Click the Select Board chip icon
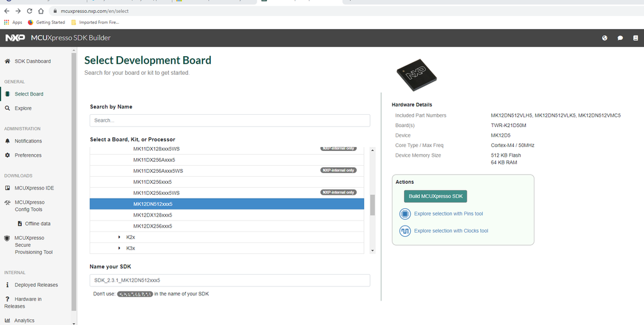The width and height of the screenshot is (644, 325). click(x=7, y=94)
